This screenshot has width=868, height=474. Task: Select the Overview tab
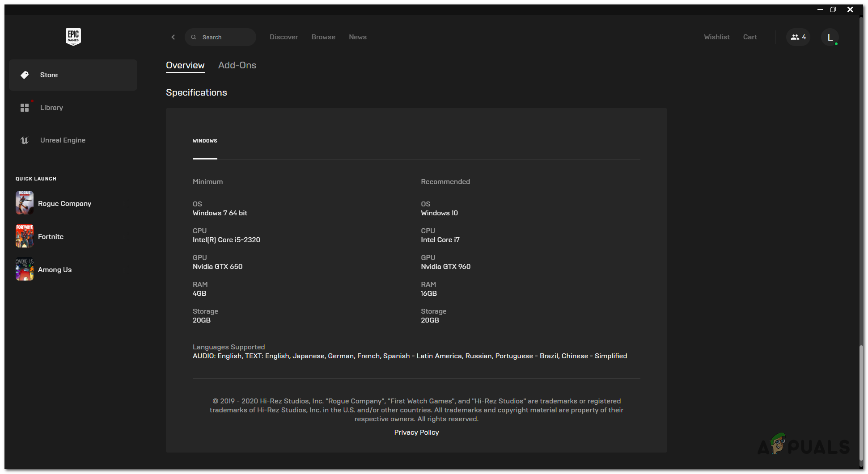[185, 65]
